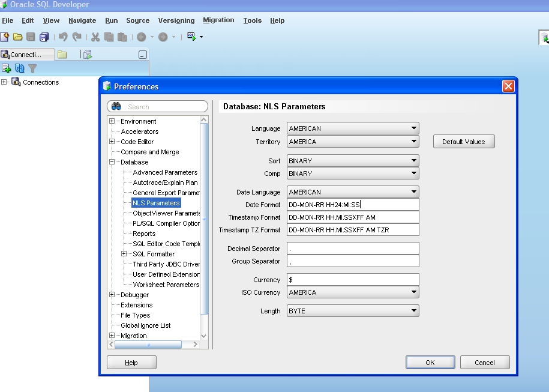549x392 pixels.
Task: Open the Tools menu
Action: point(253,20)
